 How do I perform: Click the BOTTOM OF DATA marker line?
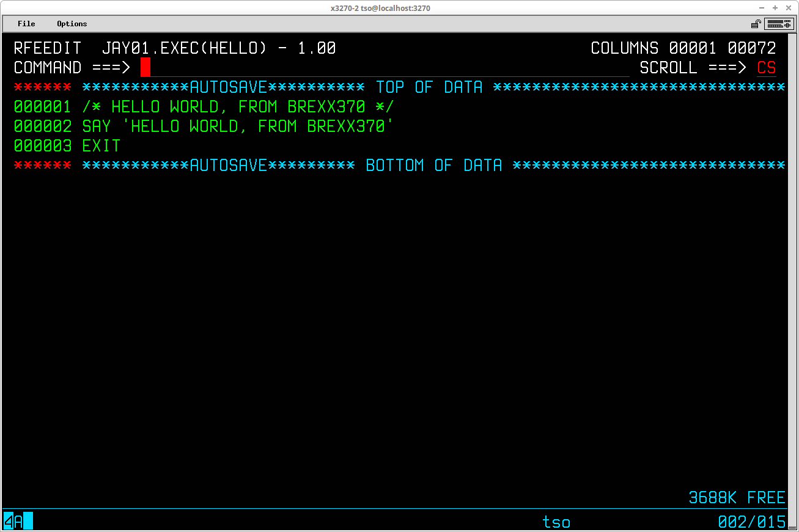[434, 166]
